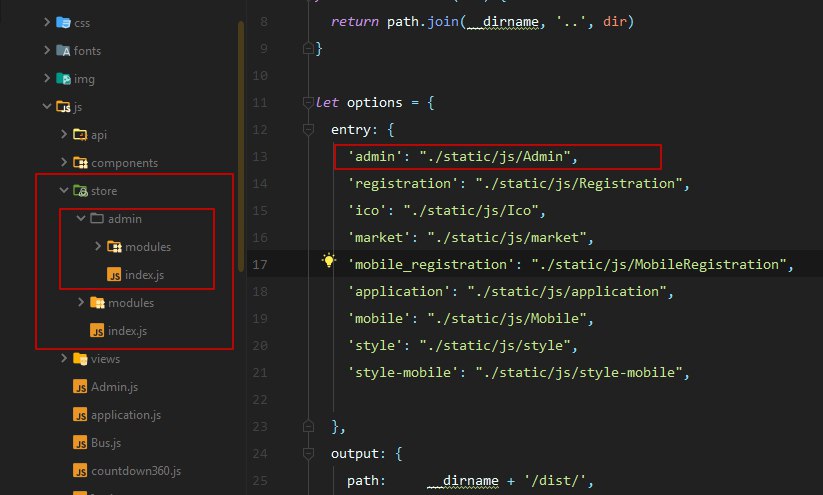
Task: Expand the components folder chevron
Action: pyautogui.click(x=64, y=162)
